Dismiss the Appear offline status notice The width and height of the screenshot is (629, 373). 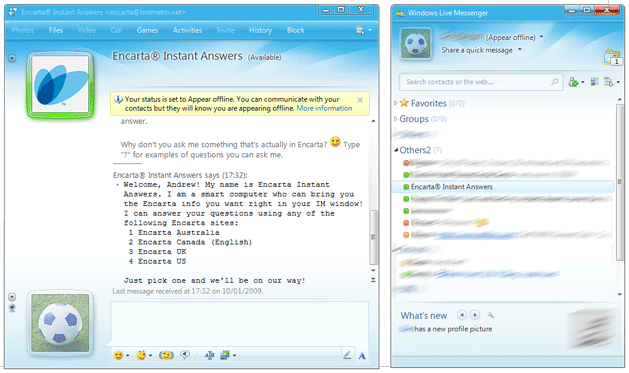click(x=360, y=100)
